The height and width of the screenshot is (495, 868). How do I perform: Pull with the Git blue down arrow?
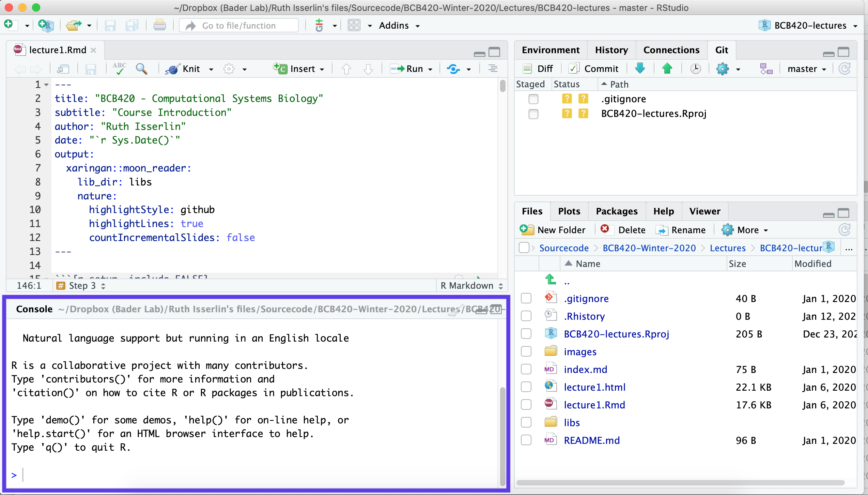coord(640,69)
